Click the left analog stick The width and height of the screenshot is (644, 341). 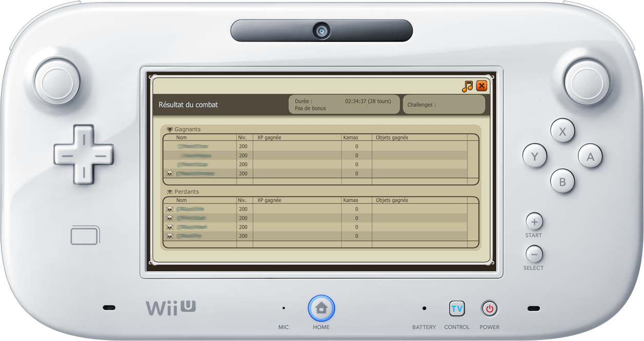(57, 82)
